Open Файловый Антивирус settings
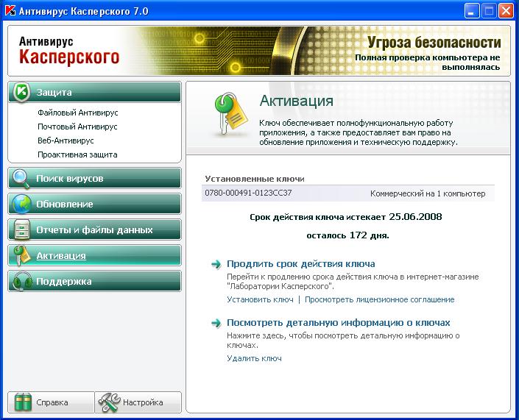 78,113
